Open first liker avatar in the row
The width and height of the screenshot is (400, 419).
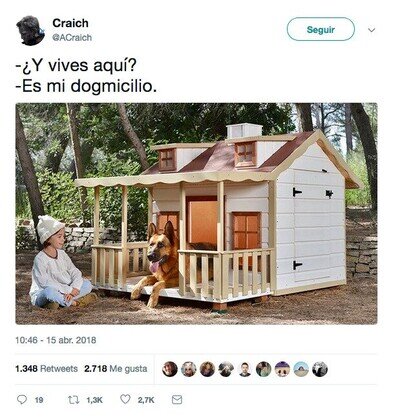[x=170, y=369]
